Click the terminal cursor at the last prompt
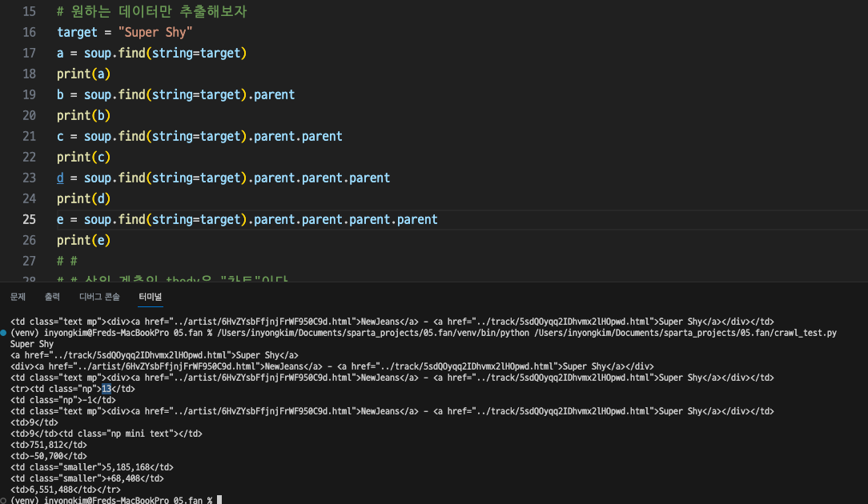The image size is (868, 504). [x=219, y=500]
